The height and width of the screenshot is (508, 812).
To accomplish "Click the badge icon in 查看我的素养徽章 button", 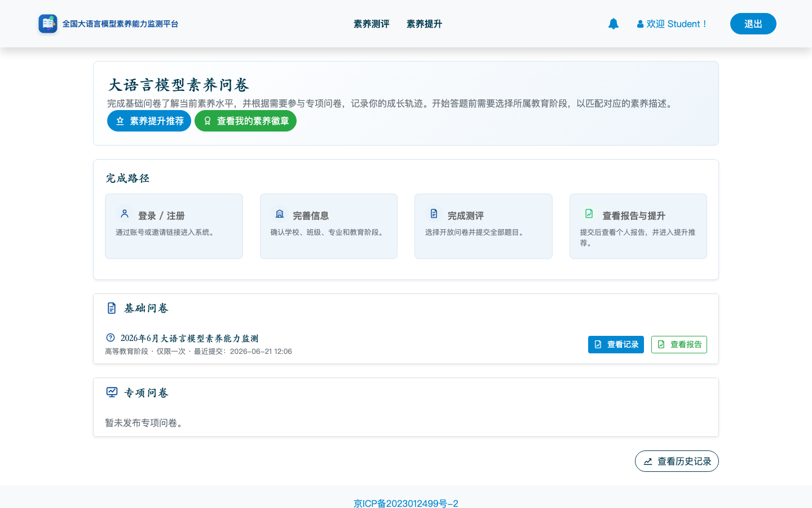I will click(208, 121).
